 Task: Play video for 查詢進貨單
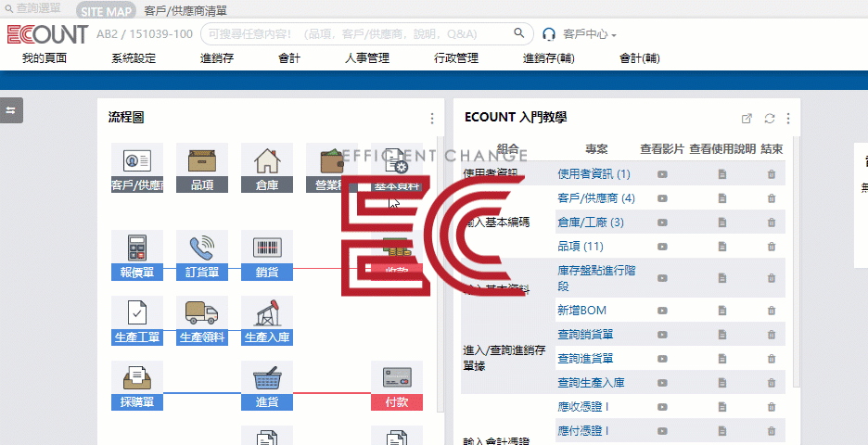coord(662,359)
